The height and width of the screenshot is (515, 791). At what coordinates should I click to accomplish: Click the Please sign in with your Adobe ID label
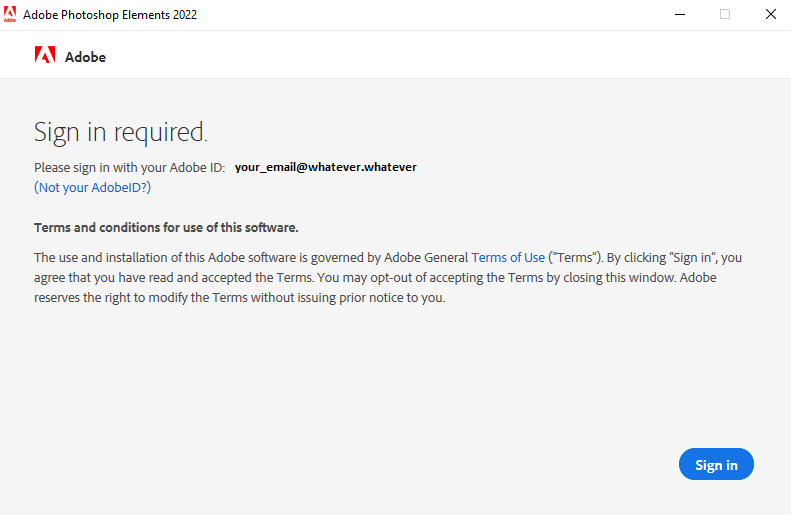click(129, 167)
